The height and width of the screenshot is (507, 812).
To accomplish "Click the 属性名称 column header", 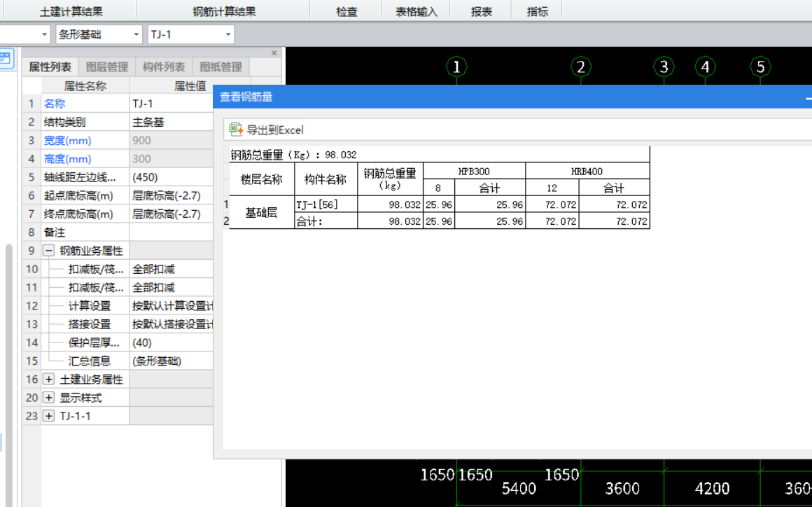I will click(x=85, y=86).
